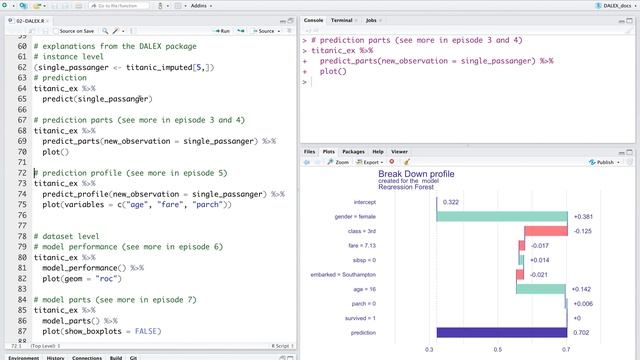Screen dimensions: 640x360
Task: Switch to the Terminal tab
Action: point(341,20)
